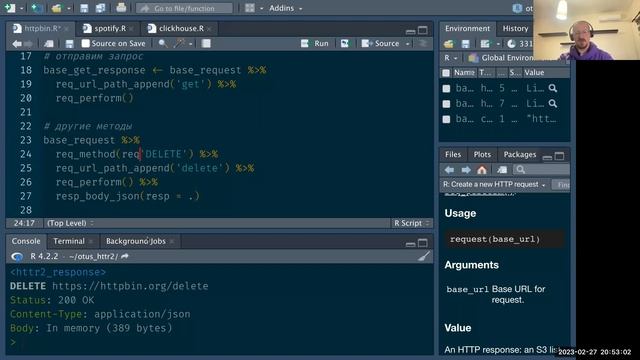Image resolution: width=640 pixels, height=360 pixels.
Task: Go back in the Help pane
Action: [449, 170]
